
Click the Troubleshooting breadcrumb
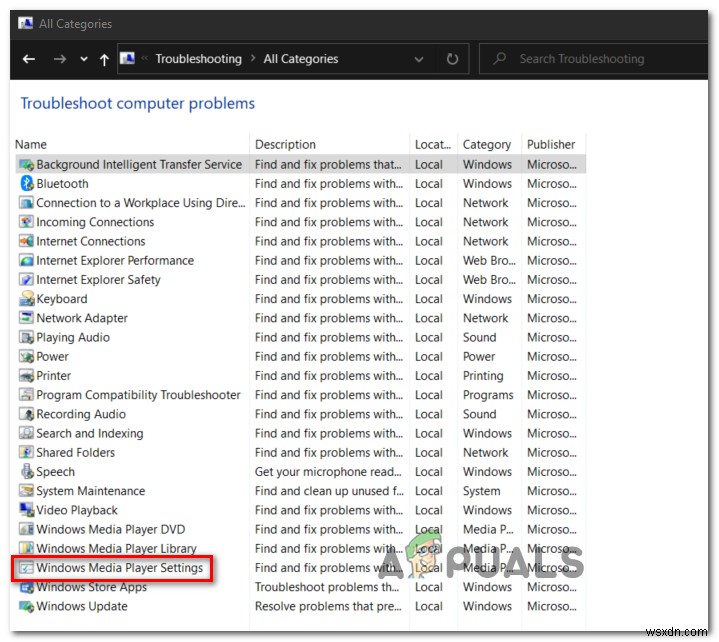pos(198,59)
